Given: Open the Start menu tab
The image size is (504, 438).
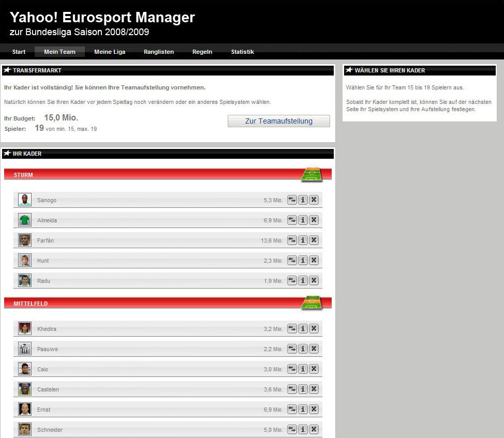Looking at the screenshot, I should coord(19,52).
